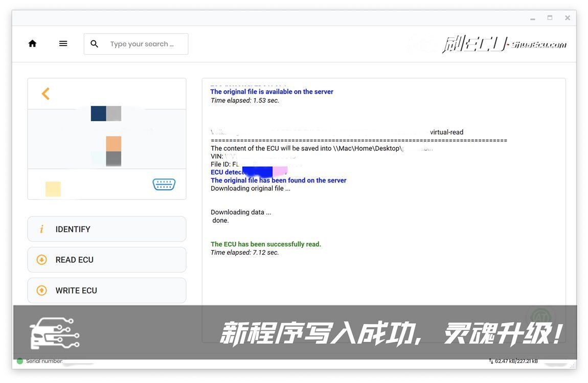This screenshot has width=588, height=383.
Task: Click the Home icon
Action: 32,44
